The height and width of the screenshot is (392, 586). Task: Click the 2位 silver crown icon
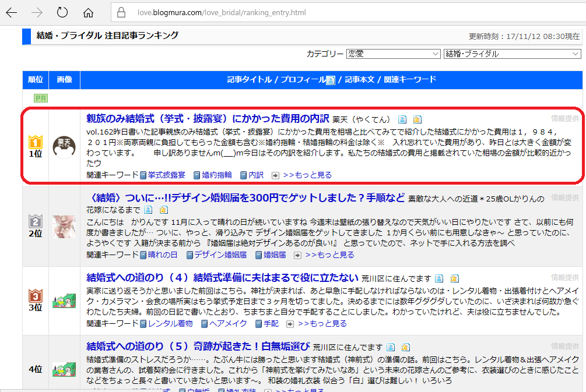coord(36,221)
